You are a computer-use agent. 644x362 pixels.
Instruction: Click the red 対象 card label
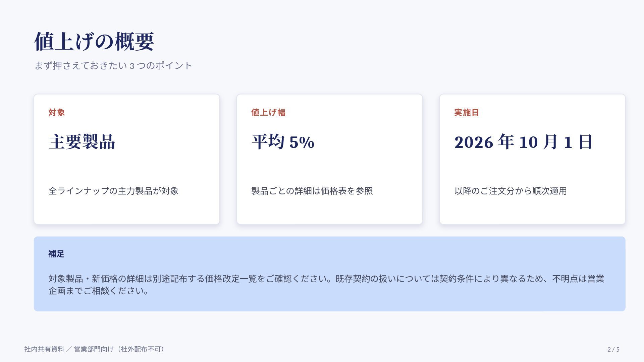[x=57, y=112]
